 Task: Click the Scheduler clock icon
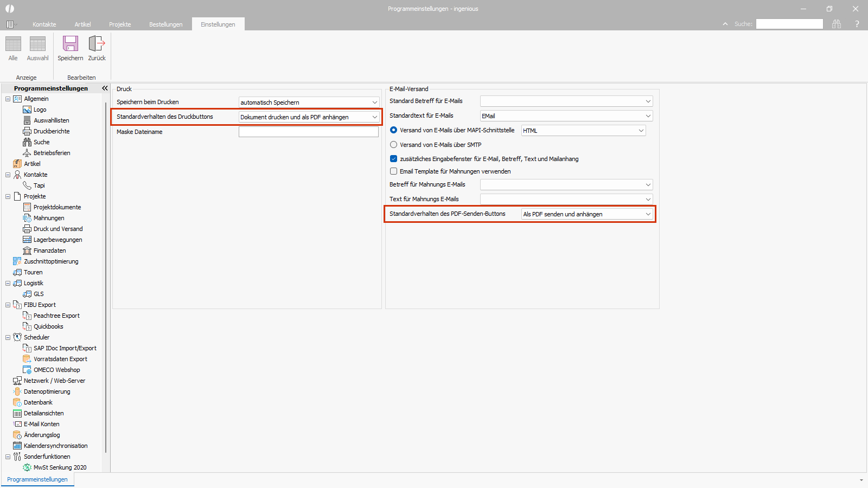point(17,337)
